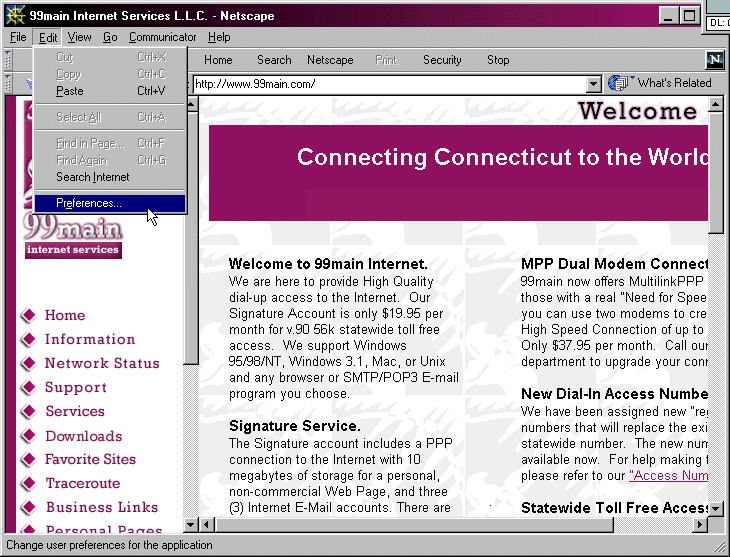Viewport: 730px width, 557px height.
Task: Click the diamond bullet beside Network Status
Action: (x=28, y=363)
